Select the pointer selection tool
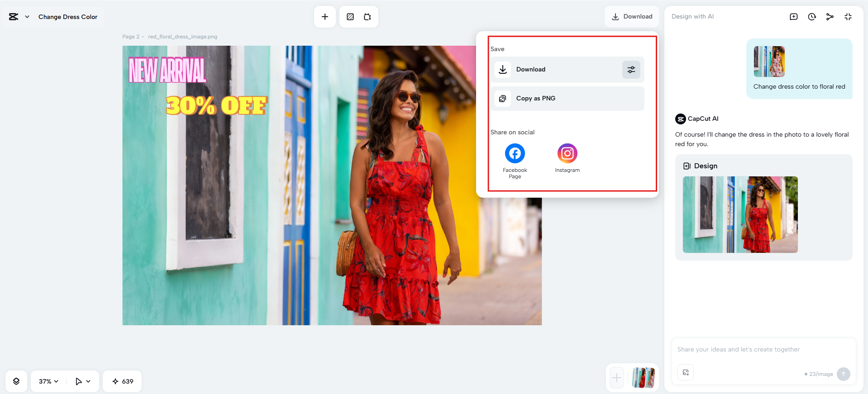Screen dimensions: 868x394 pos(79,381)
